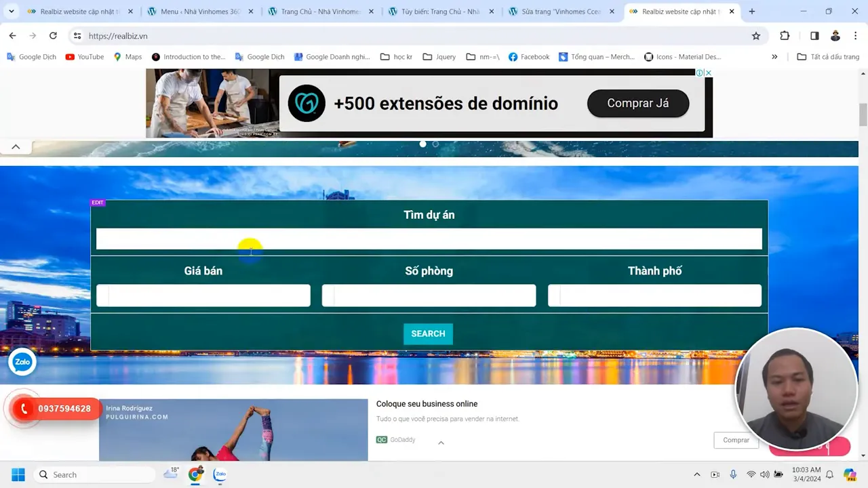The width and height of the screenshot is (868, 488).
Task: Open the Coloque seu business online ad
Action: [x=427, y=404]
